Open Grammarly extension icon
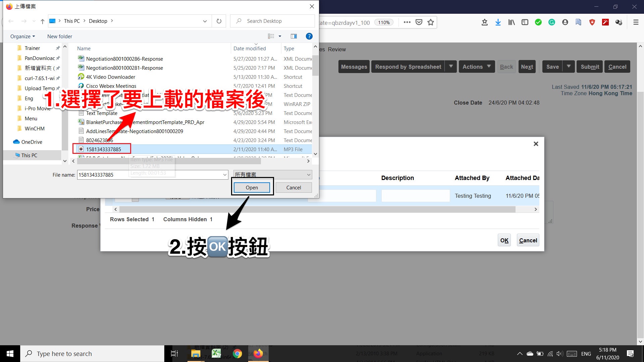The width and height of the screenshot is (644, 362). (x=552, y=22)
